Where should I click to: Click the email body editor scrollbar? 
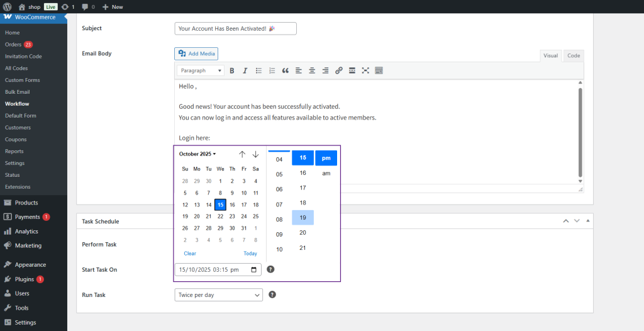coord(580,132)
